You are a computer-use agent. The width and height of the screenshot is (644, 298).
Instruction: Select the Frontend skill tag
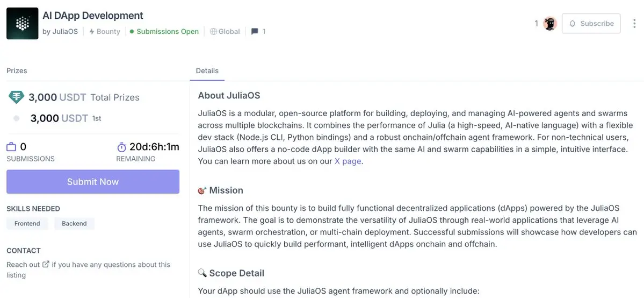tap(27, 224)
